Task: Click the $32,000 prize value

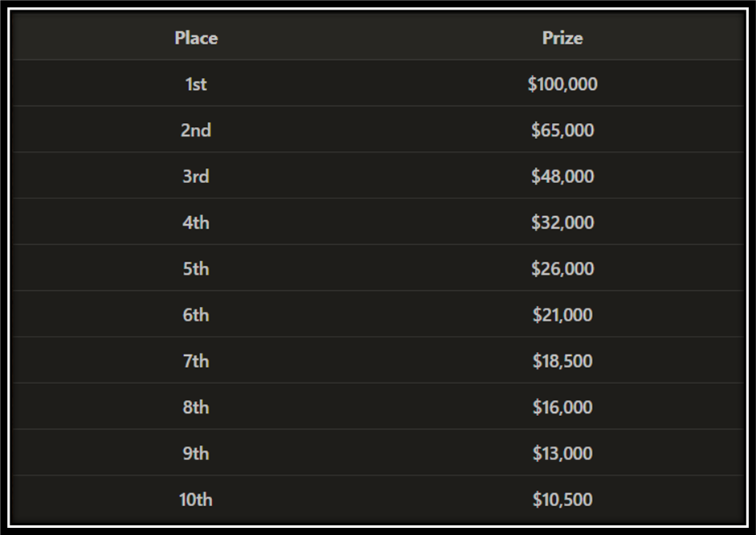Action: point(562,223)
